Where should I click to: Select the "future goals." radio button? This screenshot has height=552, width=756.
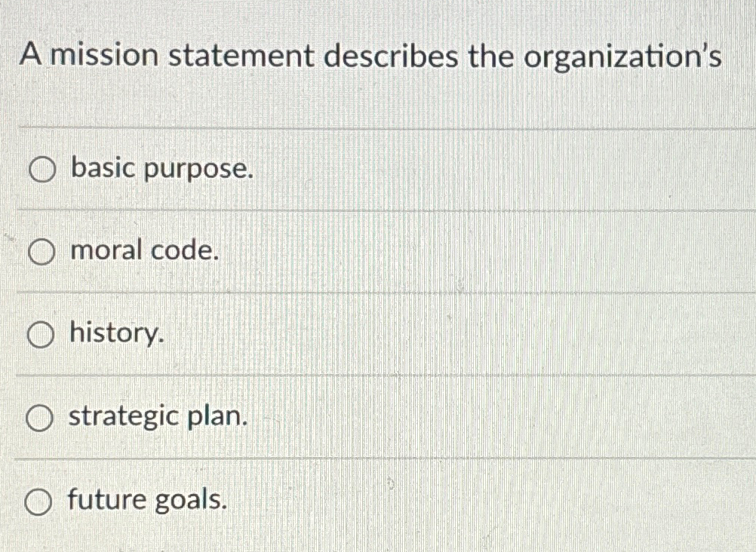pos(39,500)
